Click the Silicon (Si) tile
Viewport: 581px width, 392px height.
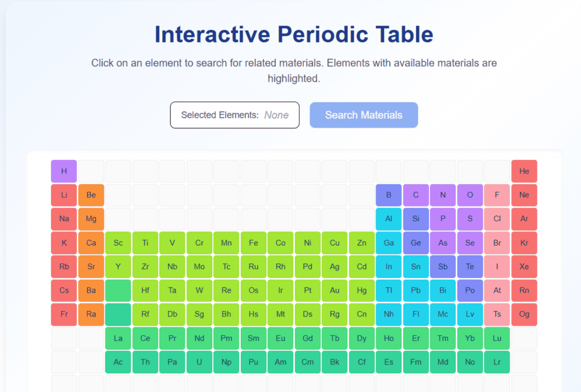416,218
